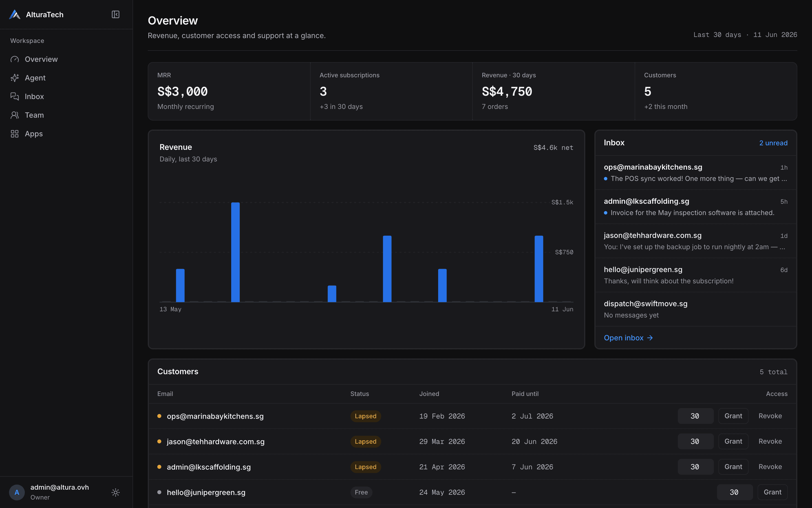812x508 pixels.
Task: Open the Apps section
Action: [67, 134]
